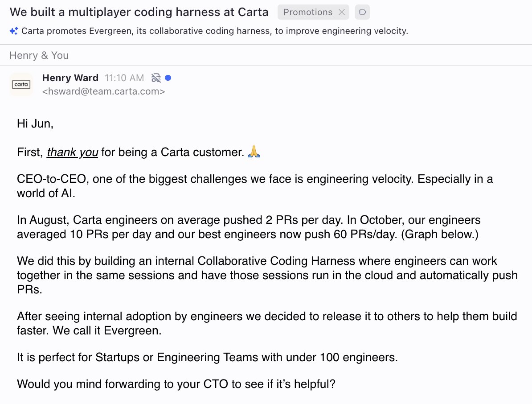Open the underlined 'thank you' link
The image size is (532, 404).
click(x=72, y=152)
